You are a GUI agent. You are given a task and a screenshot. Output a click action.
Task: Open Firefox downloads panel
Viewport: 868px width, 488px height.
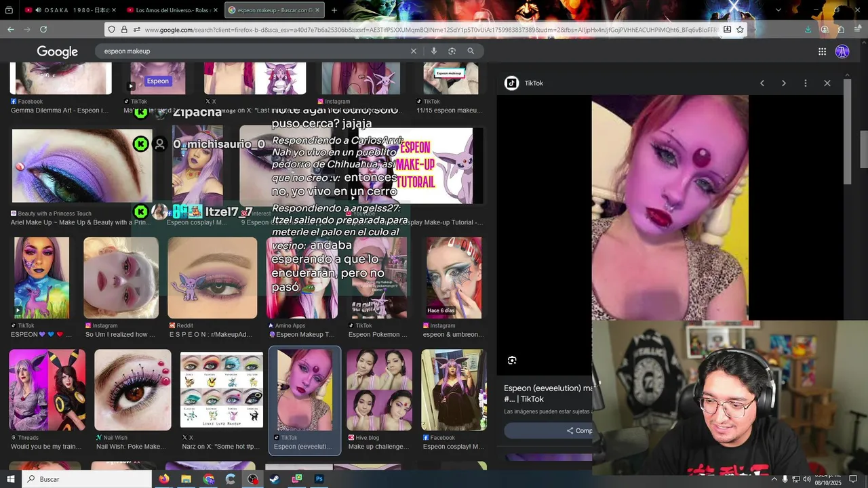tap(808, 29)
